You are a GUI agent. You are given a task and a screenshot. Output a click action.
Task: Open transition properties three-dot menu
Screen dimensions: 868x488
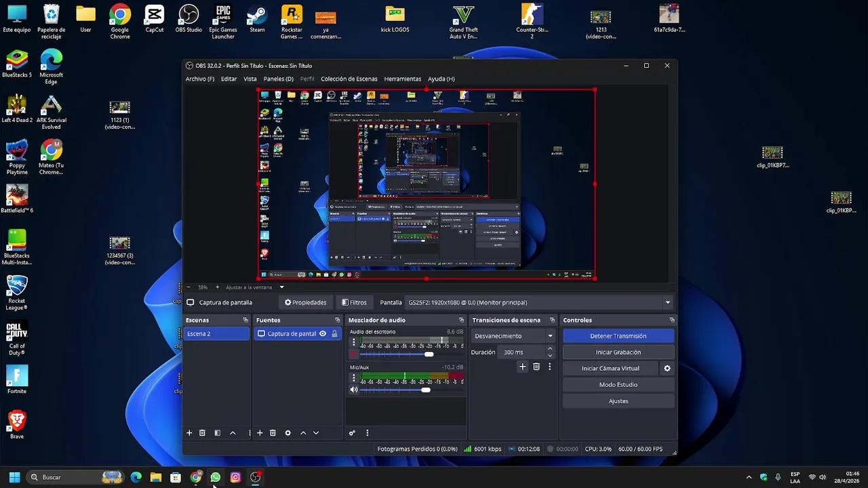[x=549, y=367]
